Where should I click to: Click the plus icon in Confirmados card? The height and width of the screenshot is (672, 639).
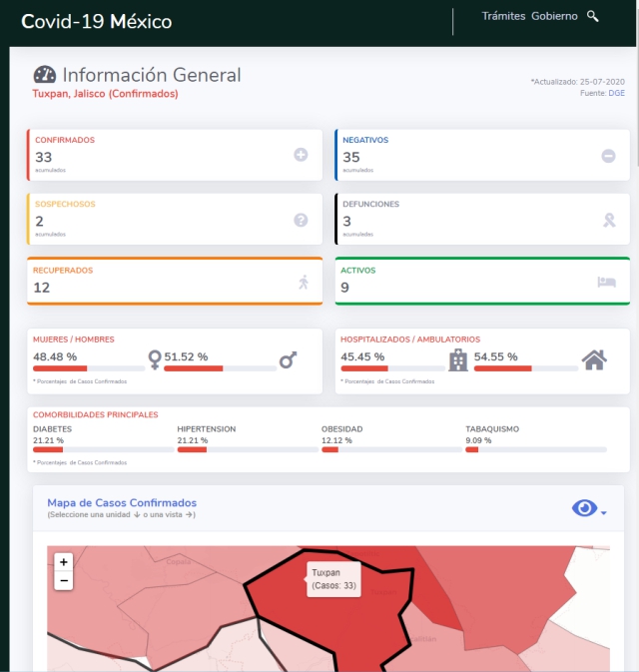pos(301,155)
